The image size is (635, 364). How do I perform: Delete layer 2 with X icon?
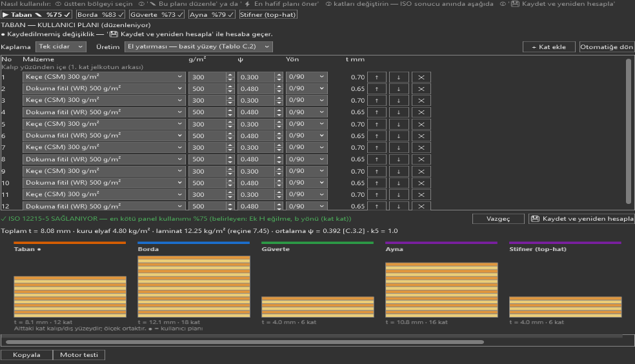421,88
